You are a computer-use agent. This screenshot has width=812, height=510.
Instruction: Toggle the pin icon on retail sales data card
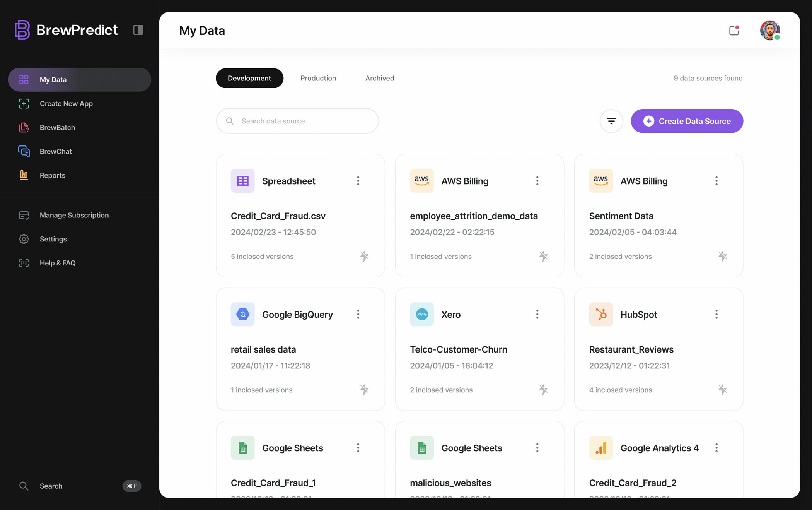coord(364,390)
